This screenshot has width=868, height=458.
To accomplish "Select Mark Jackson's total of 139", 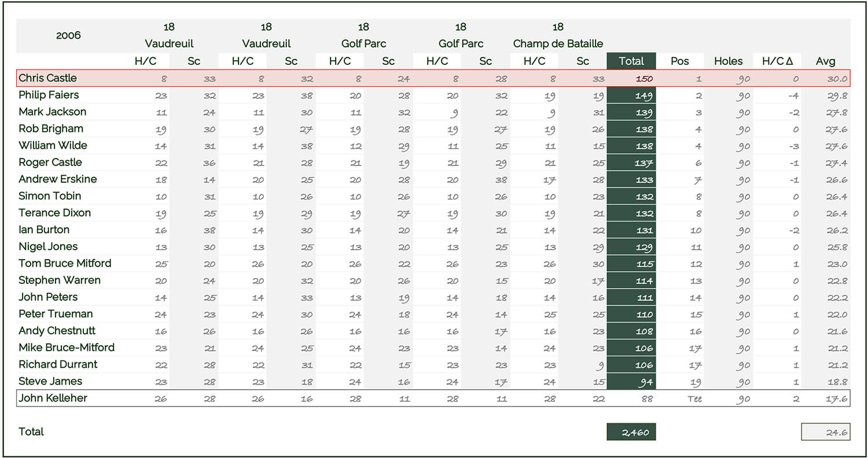I will [631, 112].
